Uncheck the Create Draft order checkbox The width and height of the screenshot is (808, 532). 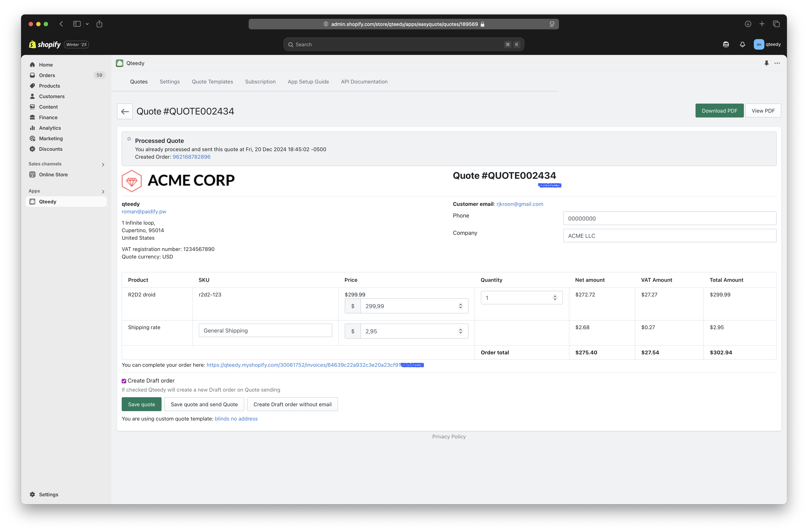124,381
